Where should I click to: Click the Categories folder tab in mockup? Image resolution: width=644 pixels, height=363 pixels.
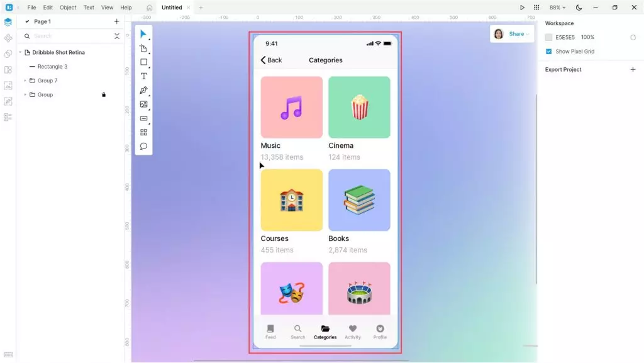tap(325, 332)
